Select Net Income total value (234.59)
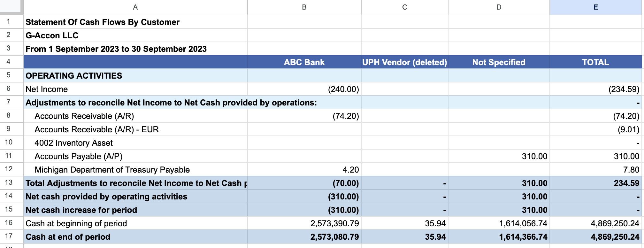This screenshot has height=248, width=644. click(x=595, y=89)
